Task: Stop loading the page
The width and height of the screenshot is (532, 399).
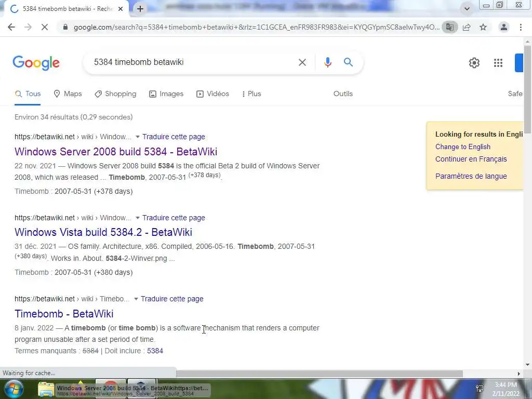Action: [45, 27]
